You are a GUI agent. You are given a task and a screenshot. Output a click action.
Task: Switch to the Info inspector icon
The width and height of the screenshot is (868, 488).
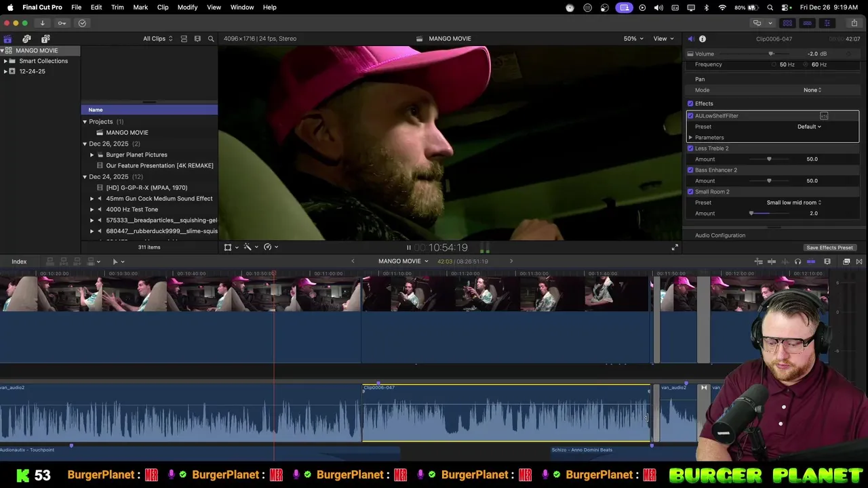coord(703,39)
